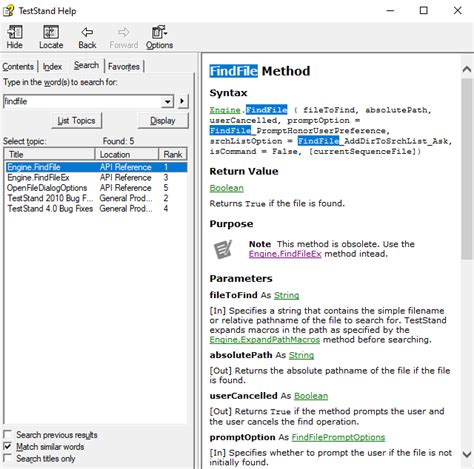Select TestStand 2010 Bug Fixes result
This screenshot has height=469, width=474.
click(x=96, y=198)
